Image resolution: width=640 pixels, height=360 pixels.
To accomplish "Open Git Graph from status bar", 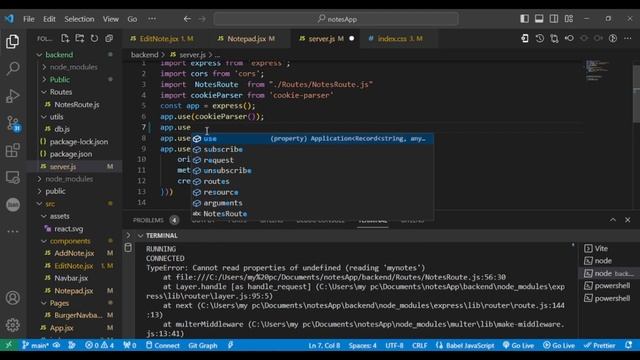I will [202, 345].
